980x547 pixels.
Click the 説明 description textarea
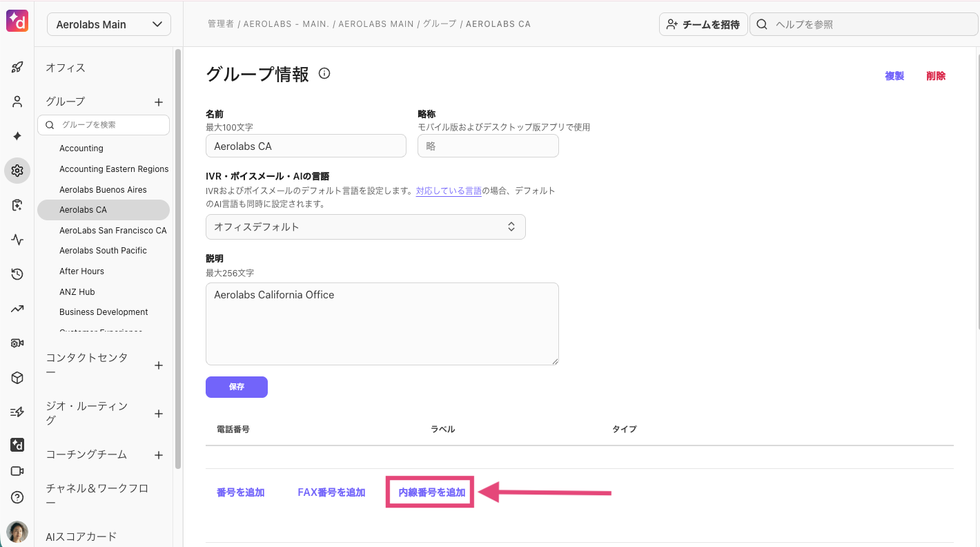click(x=382, y=323)
